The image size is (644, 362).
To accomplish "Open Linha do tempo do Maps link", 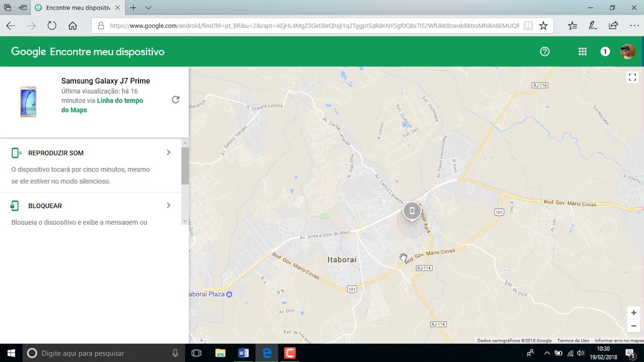I will (102, 105).
